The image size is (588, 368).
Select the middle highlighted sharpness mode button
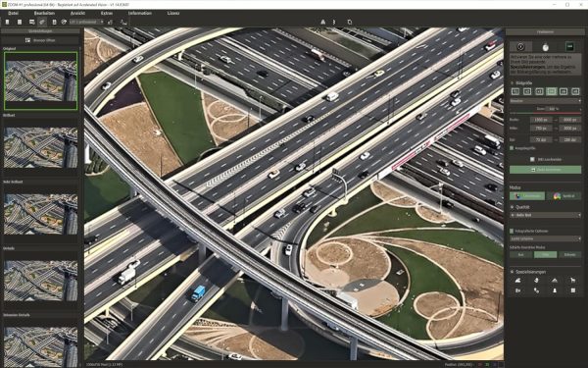pyautogui.click(x=546, y=254)
